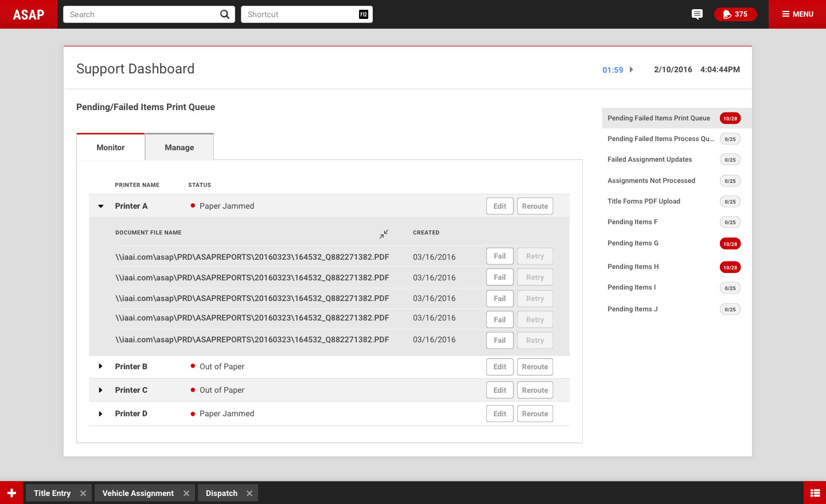Open the main MENU
This screenshot has width=826, height=504.
pos(797,14)
